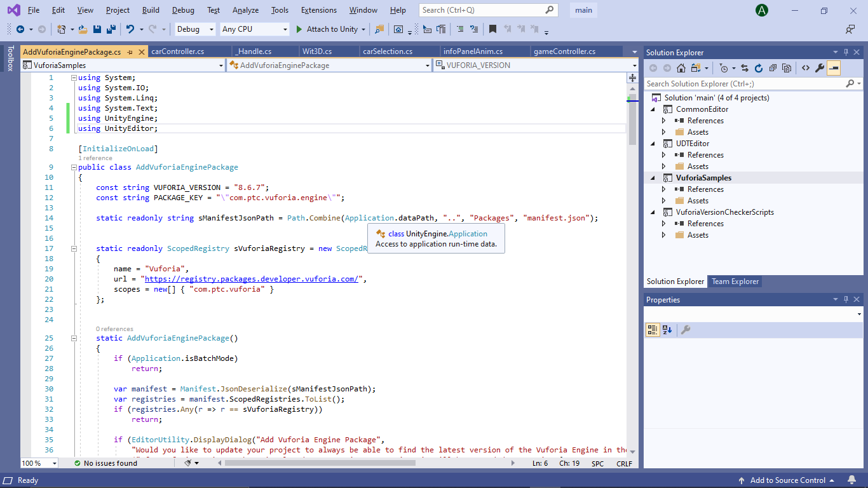Click the editor split handle above scrollbar
Screen dimensions: 868x488
[x=632, y=78]
